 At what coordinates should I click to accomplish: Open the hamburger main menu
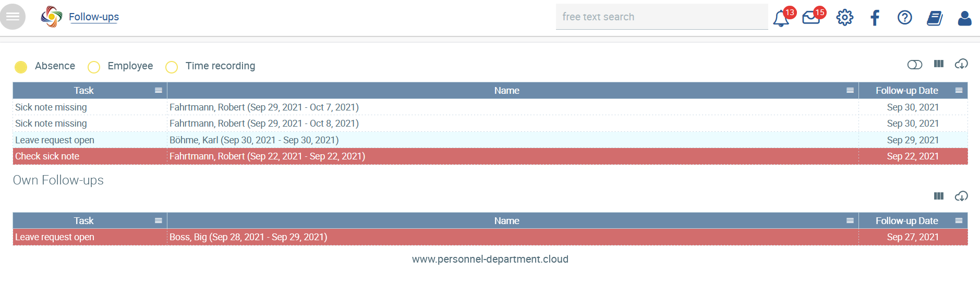pyautogui.click(x=13, y=17)
